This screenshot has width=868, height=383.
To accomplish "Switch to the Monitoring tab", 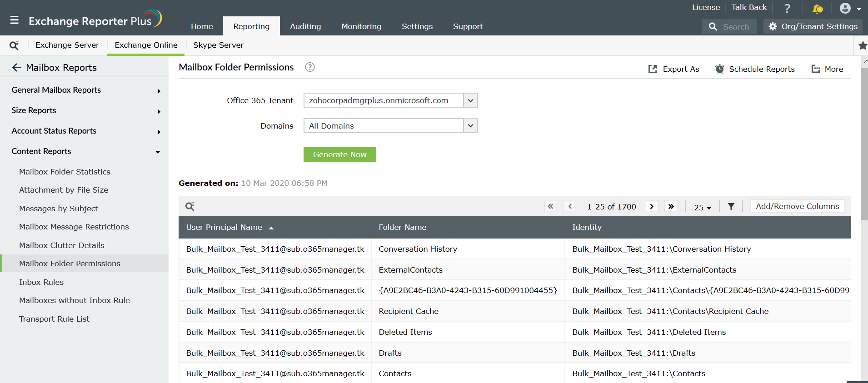I will tap(361, 26).
